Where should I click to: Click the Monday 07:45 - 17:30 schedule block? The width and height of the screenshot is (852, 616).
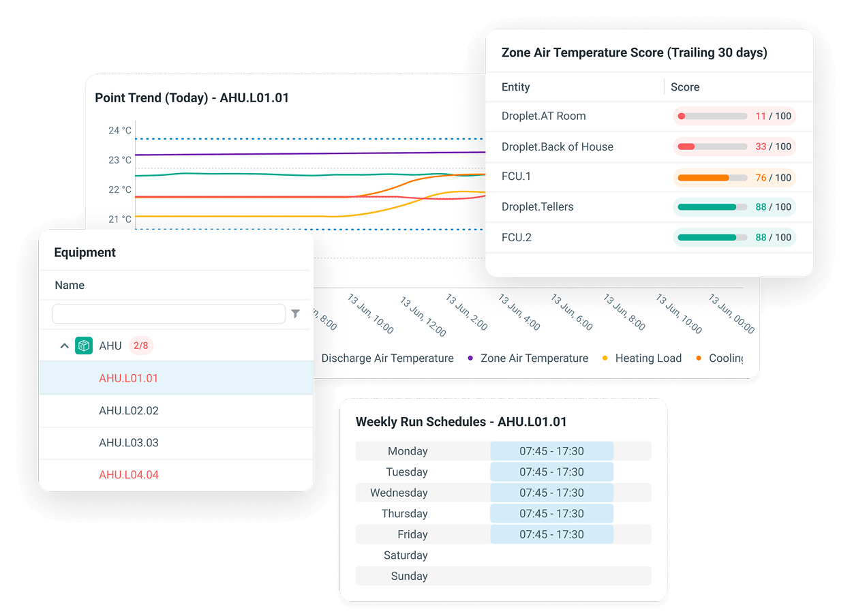tap(551, 451)
